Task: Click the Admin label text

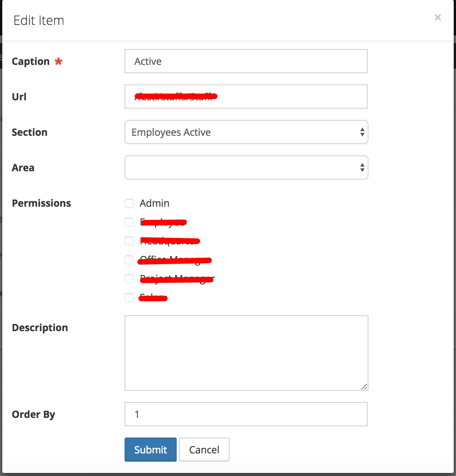Action: pyautogui.click(x=154, y=203)
